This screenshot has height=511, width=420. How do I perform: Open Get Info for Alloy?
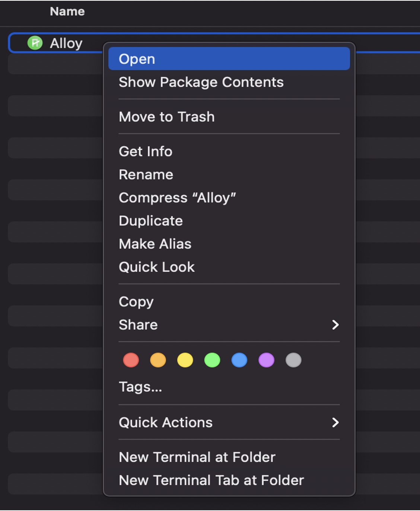pyautogui.click(x=146, y=152)
